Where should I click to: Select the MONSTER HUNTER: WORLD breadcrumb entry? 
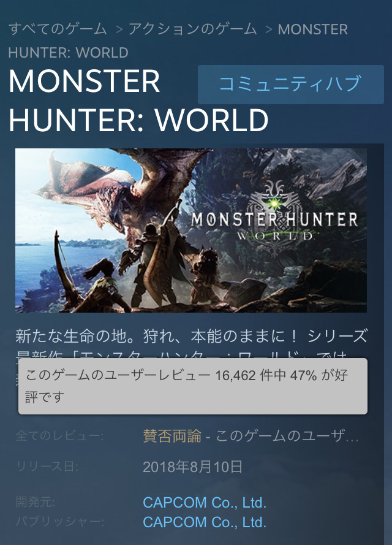pos(178,41)
